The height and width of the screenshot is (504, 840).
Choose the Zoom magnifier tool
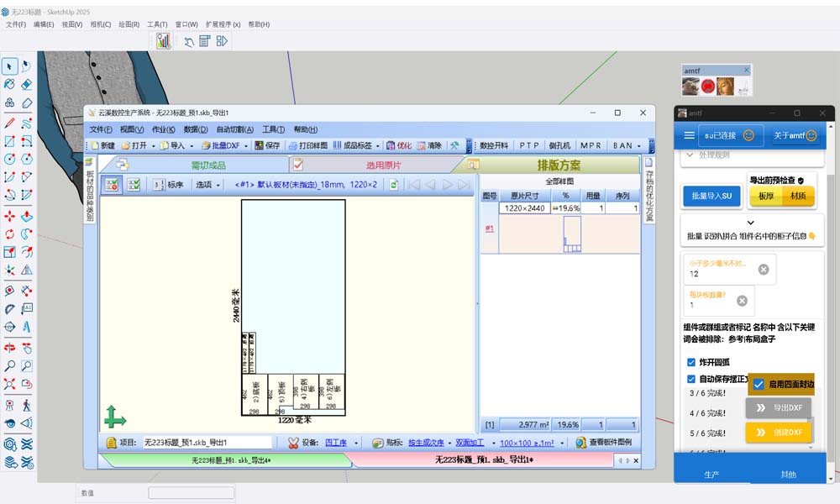[9, 365]
